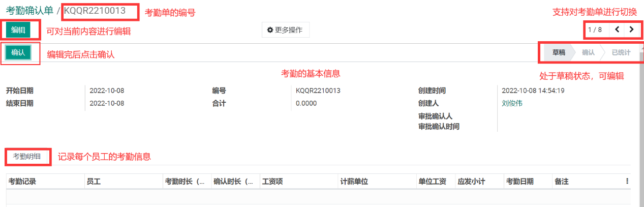644x207 pixels.
Task: Sort by the 考勤日期 column header
Action: 519,181
